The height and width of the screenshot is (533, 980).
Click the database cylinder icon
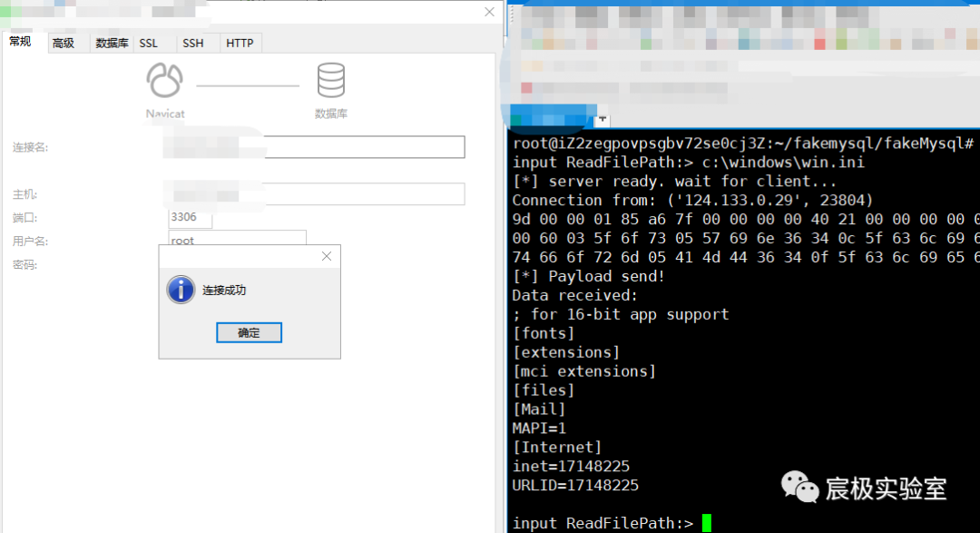pyautogui.click(x=330, y=80)
